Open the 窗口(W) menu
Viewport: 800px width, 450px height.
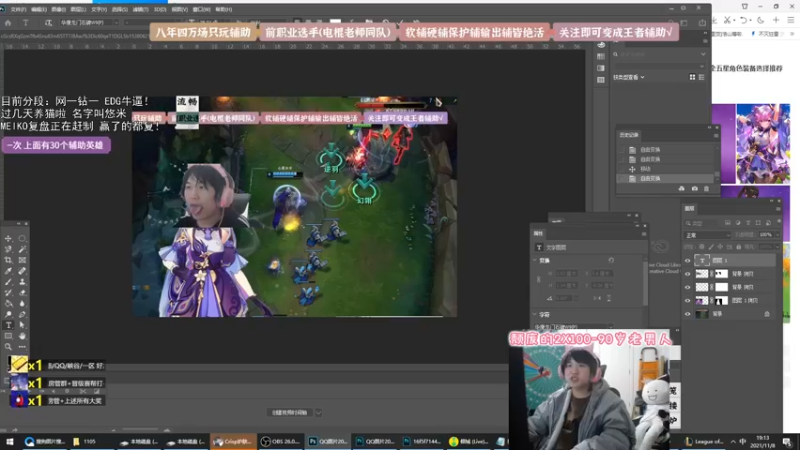pyautogui.click(x=202, y=9)
